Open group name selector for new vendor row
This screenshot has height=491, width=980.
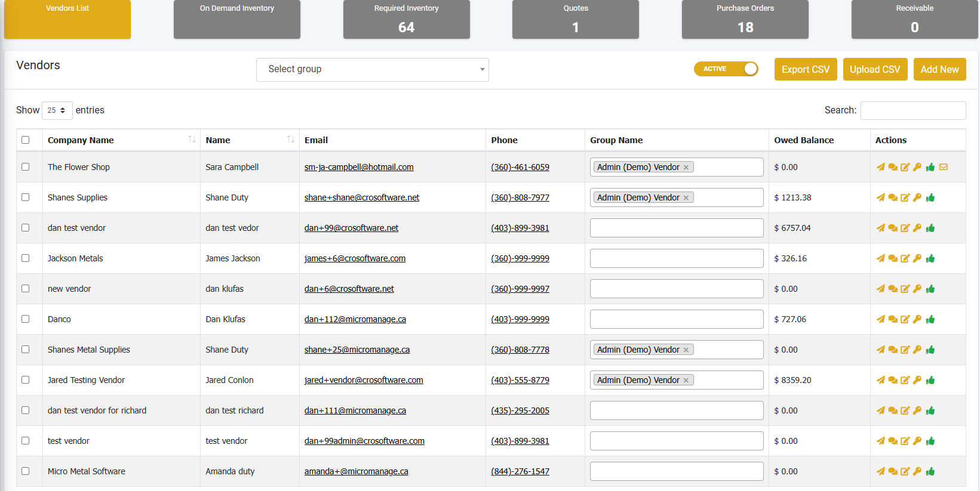point(676,289)
